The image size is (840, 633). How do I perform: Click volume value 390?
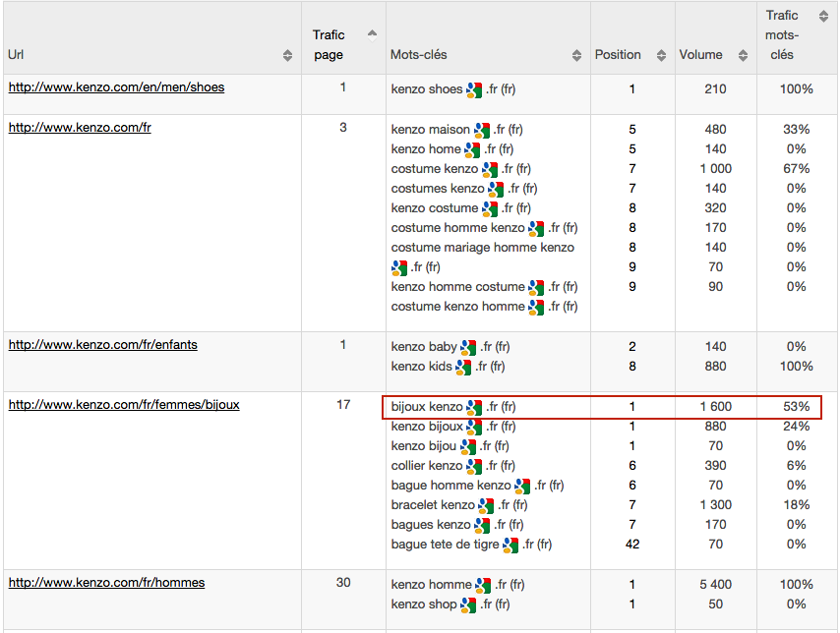[x=716, y=466]
